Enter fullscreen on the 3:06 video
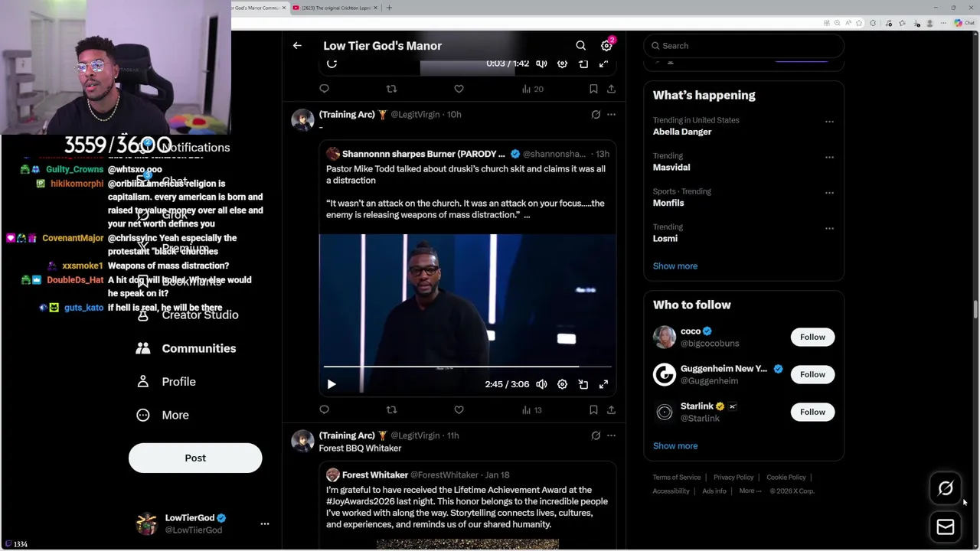This screenshot has width=980, height=551. coord(603,384)
